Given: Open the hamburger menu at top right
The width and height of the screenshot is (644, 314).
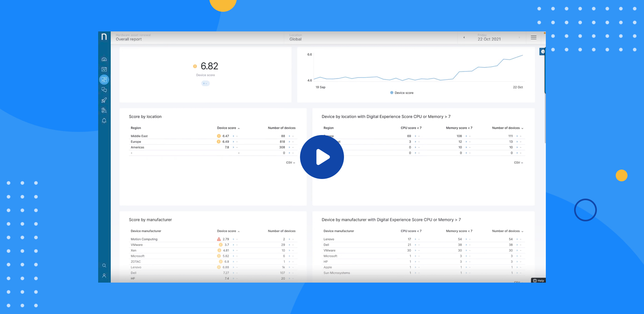Looking at the screenshot, I should click(x=534, y=38).
